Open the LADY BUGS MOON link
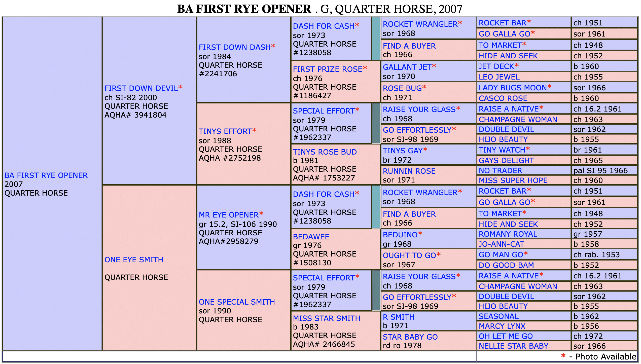This screenshot has height=364, width=641. tap(513, 88)
